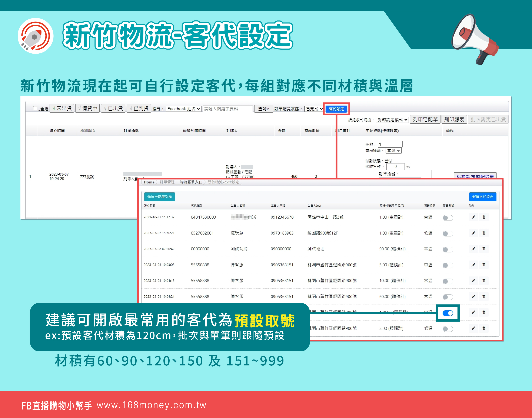Delete the 60.00 (體積計) row
Viewport: 532px width, 418px height.
(x=484, y=297)
